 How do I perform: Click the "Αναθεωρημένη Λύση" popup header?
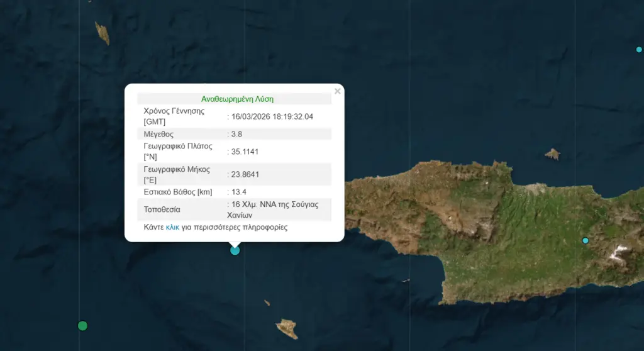point(237,99)
